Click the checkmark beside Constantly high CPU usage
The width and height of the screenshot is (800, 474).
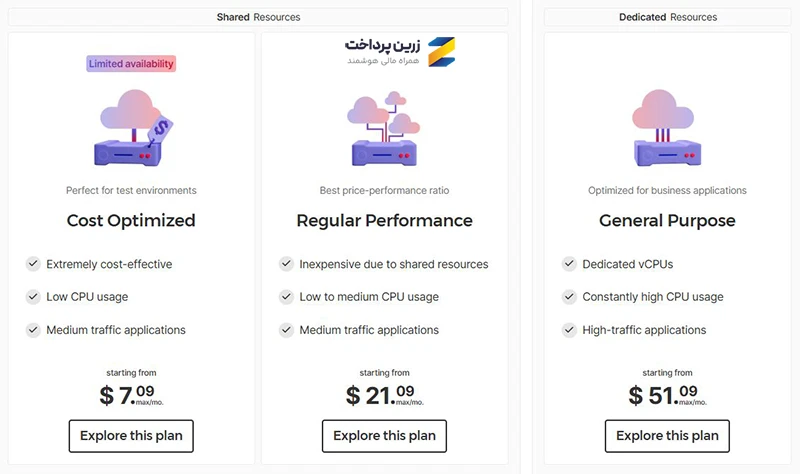click(569, 296)
